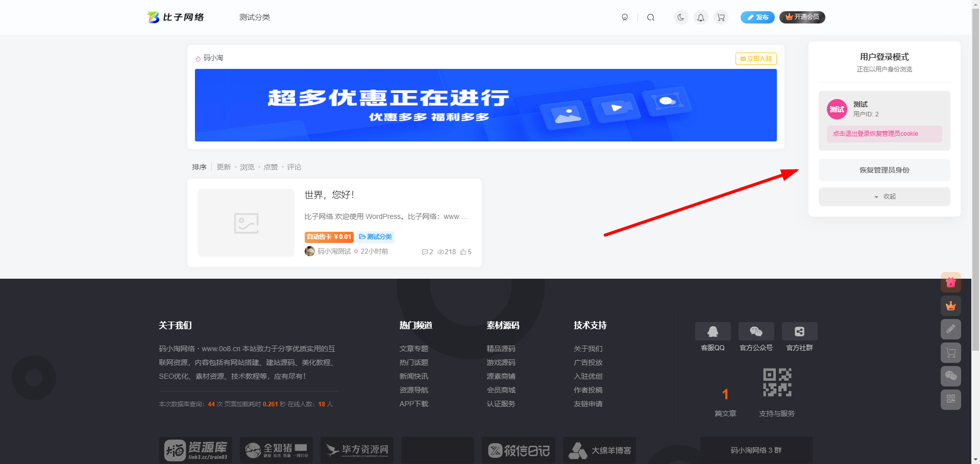Select the orange VIP crown icon on the sidebar
The width and height of the screenshot is (980, 464).
point(950,305)
